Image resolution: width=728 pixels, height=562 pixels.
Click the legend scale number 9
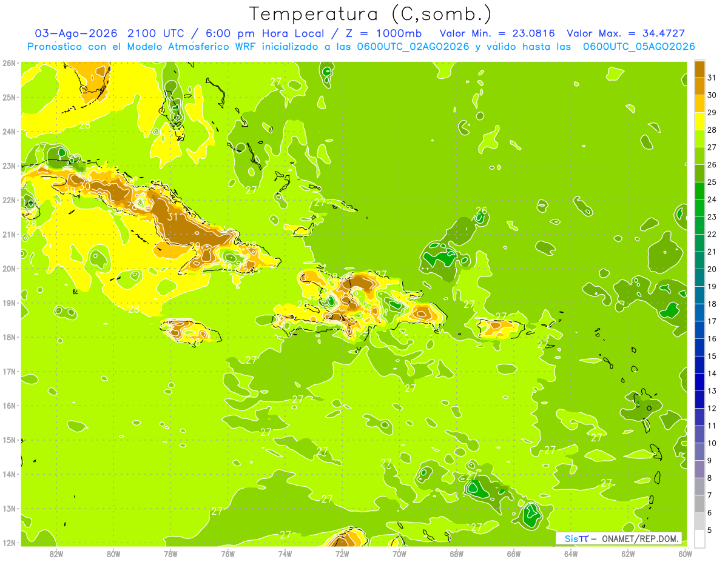710,461
